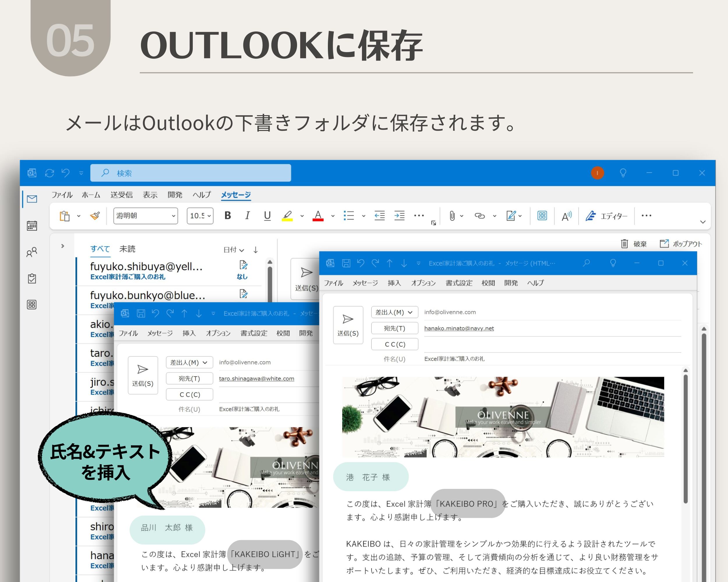Click the 検索 search box
This screenshot has height=582, width=728.
click(191, 173)
